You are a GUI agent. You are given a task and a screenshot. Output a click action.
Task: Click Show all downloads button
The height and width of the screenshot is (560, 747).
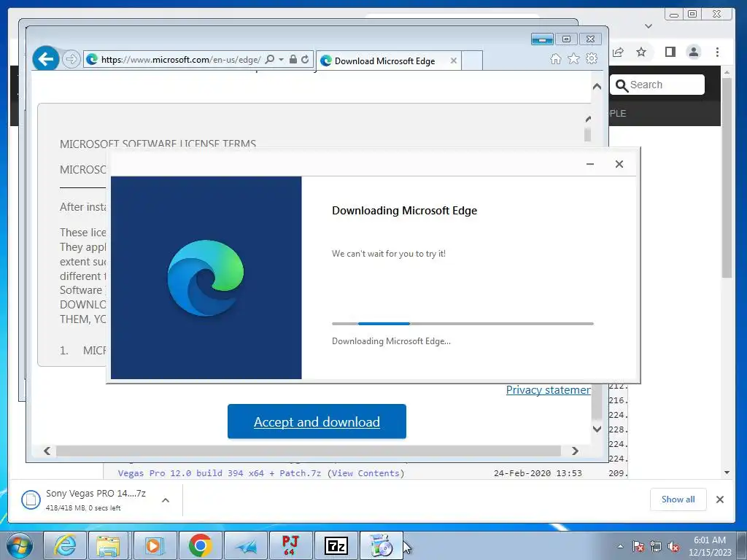click(678, 499)
